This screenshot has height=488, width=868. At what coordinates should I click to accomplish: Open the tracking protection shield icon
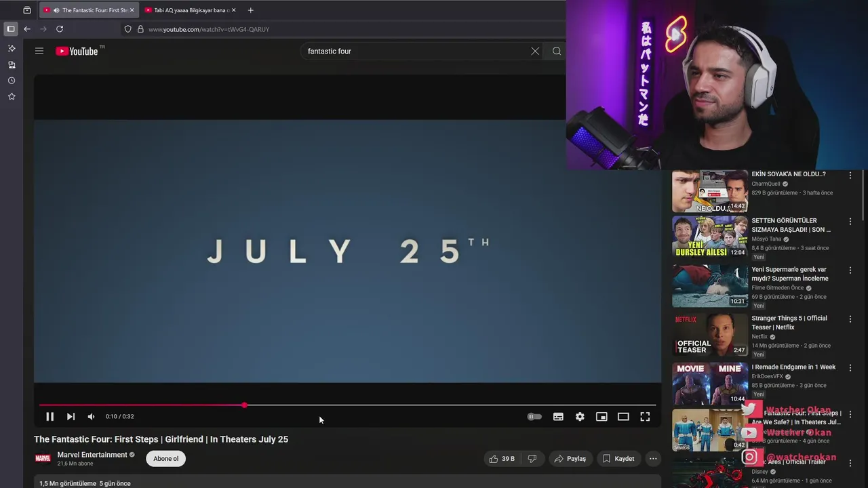[x=127, y=29]
